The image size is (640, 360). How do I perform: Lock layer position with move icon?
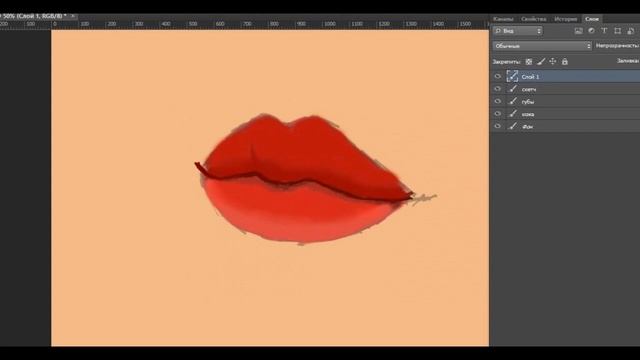click(x=553, y=62)
